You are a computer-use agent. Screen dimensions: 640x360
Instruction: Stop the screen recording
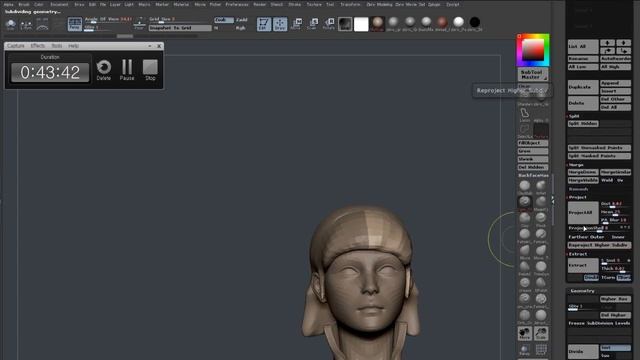(150, 70)
